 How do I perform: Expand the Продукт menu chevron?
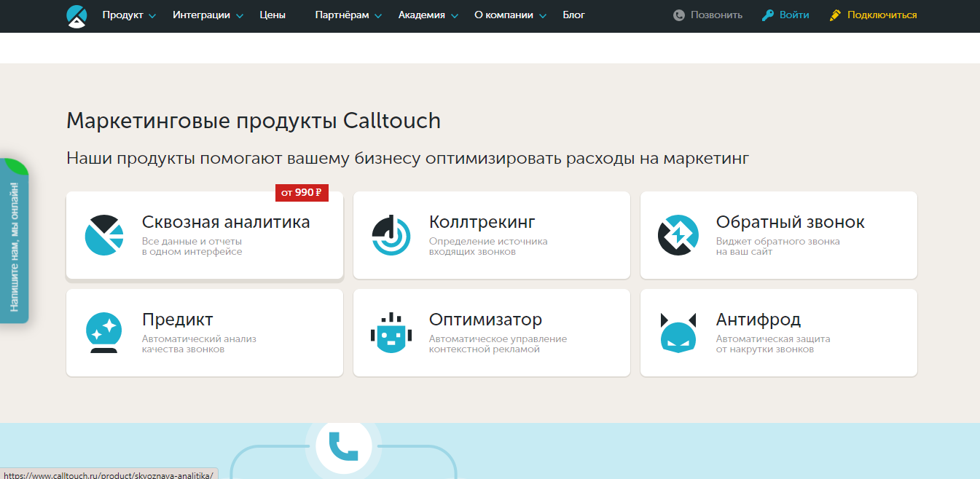[152, 17]
